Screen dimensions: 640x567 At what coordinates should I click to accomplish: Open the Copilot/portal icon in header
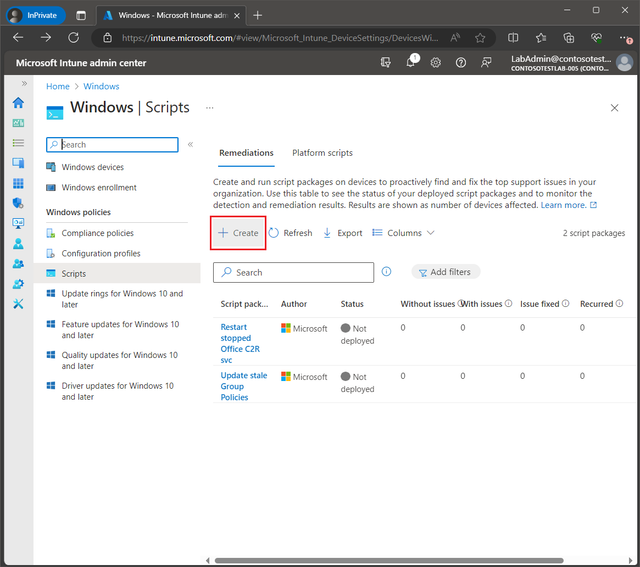click(x=385, y=62)
